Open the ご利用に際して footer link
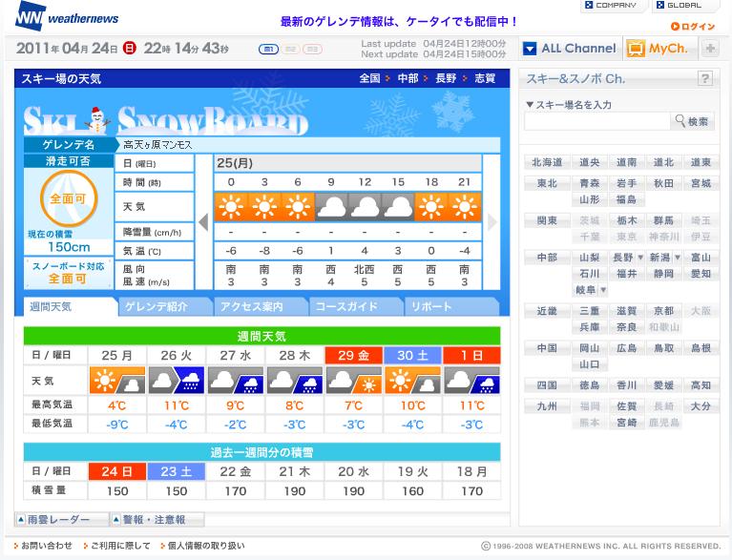The height and width of the screenshot is (560, 732). click(x=120, y=546)
